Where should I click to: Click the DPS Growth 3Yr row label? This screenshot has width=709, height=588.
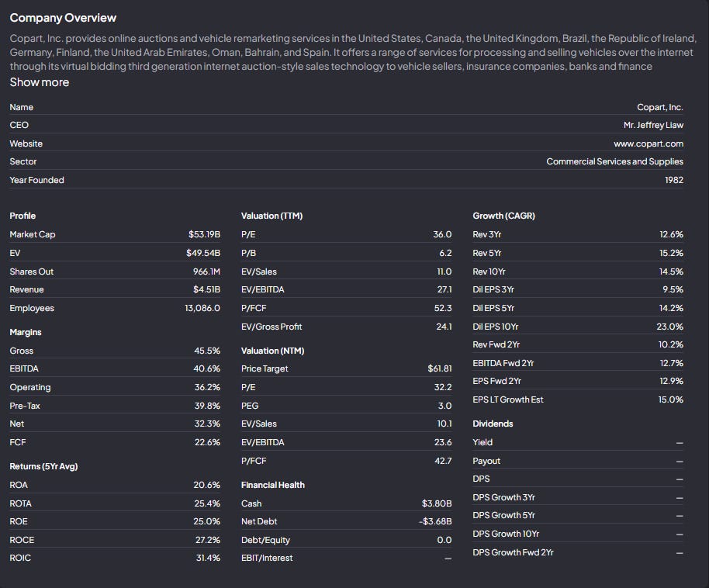(503, 497)
